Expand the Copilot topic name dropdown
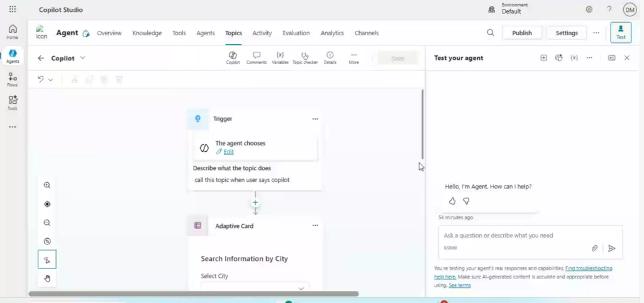 [82, 58]
